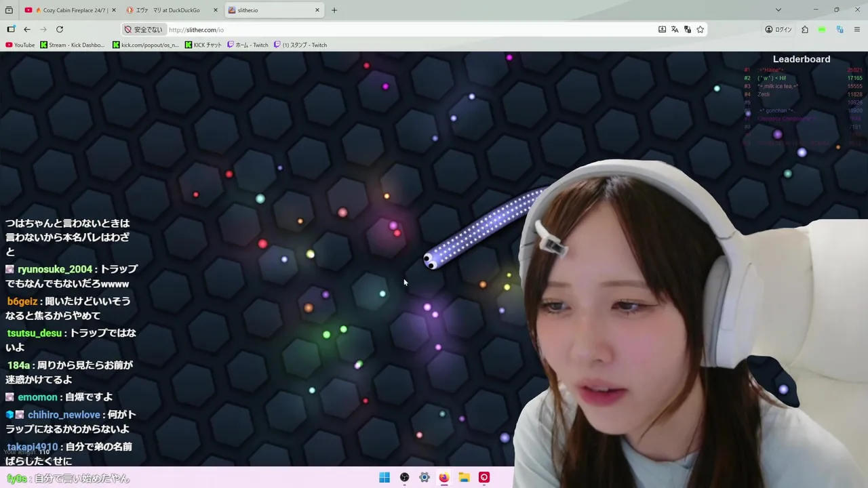
Task: Click the Firefox taskbar icon
Action: pos(444,477)
